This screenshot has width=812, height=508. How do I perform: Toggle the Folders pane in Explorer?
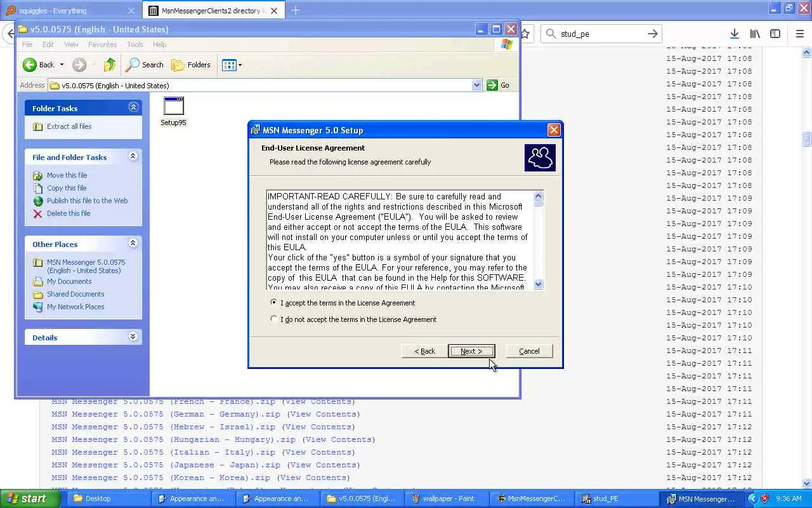[191, 65]
